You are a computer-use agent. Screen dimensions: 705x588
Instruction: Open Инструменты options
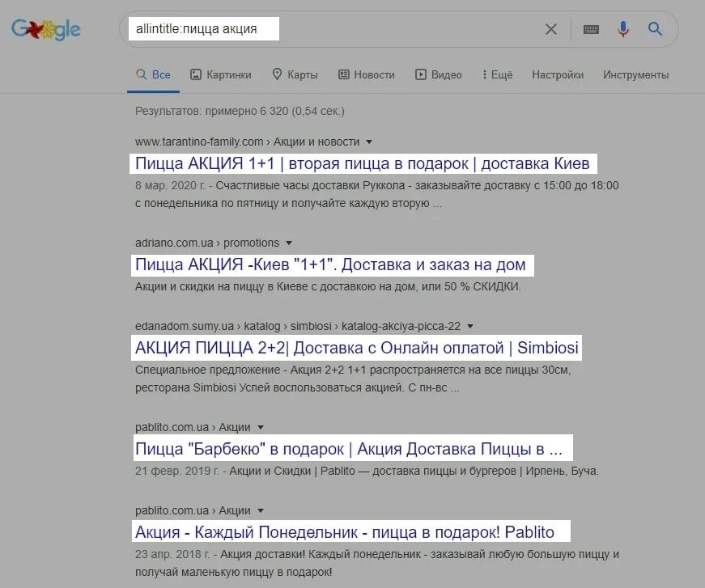pos(635,74)
